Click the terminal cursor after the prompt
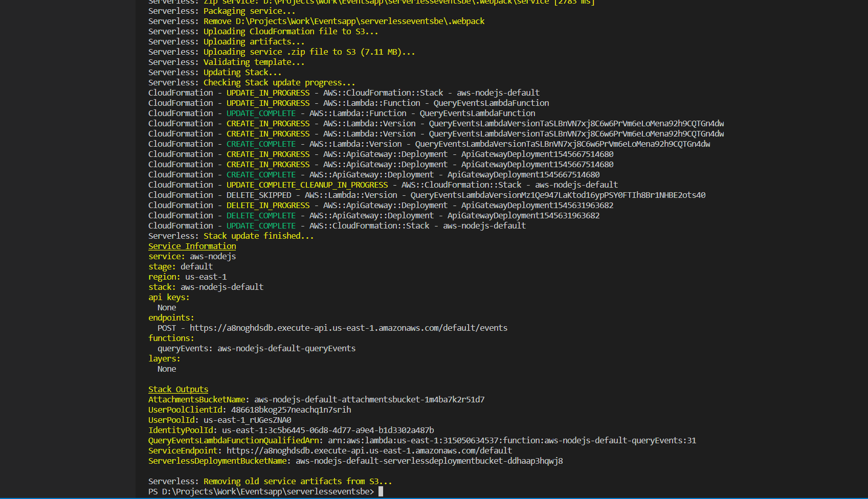Viewport: 868px width, 499px height. coord(381,491)
